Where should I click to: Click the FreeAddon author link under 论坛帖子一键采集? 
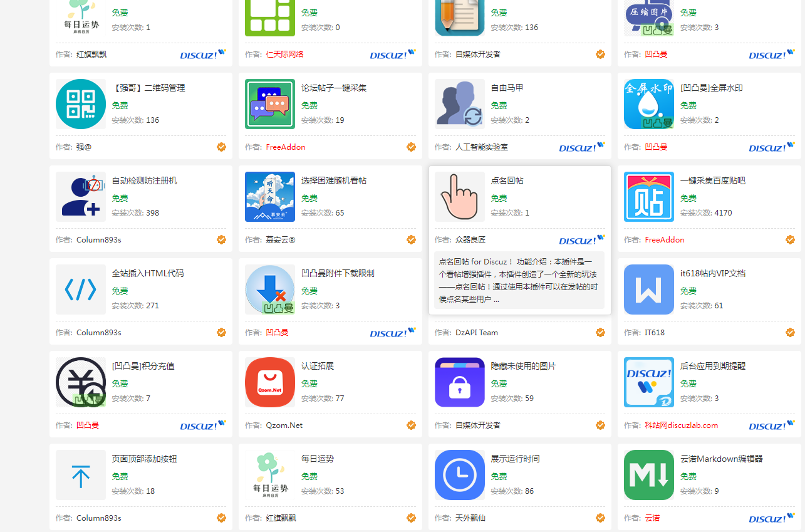pos(286,147)
